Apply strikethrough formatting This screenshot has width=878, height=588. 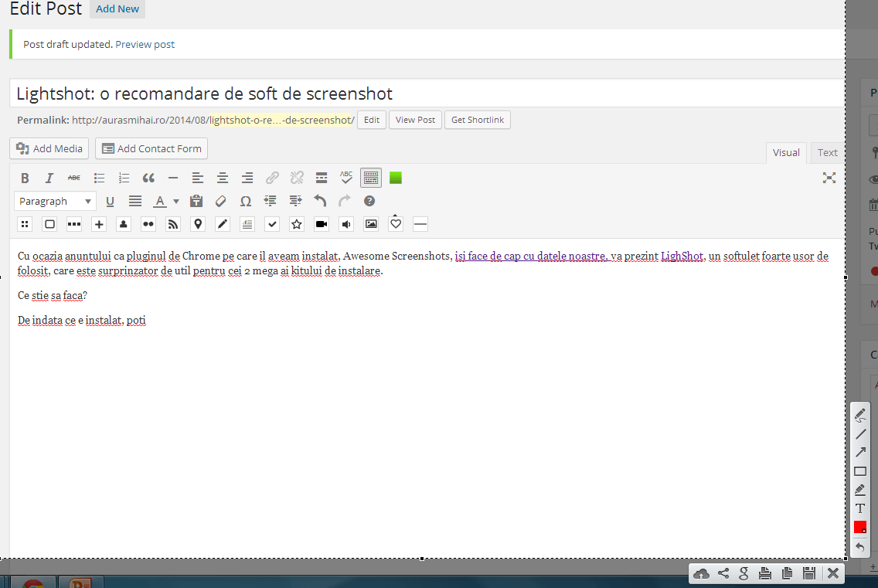[74, 178]
